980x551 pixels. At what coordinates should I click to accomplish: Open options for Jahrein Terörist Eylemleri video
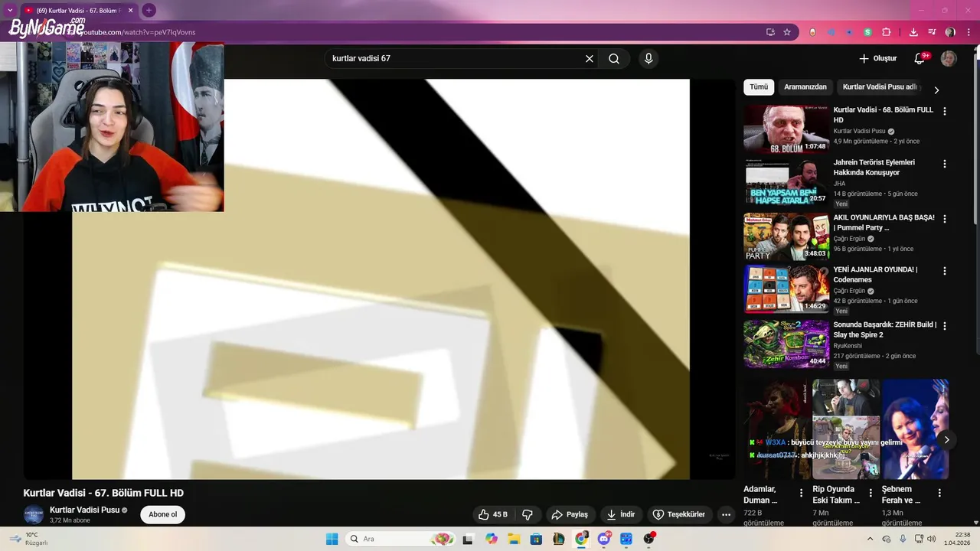[x=944, y=164]
